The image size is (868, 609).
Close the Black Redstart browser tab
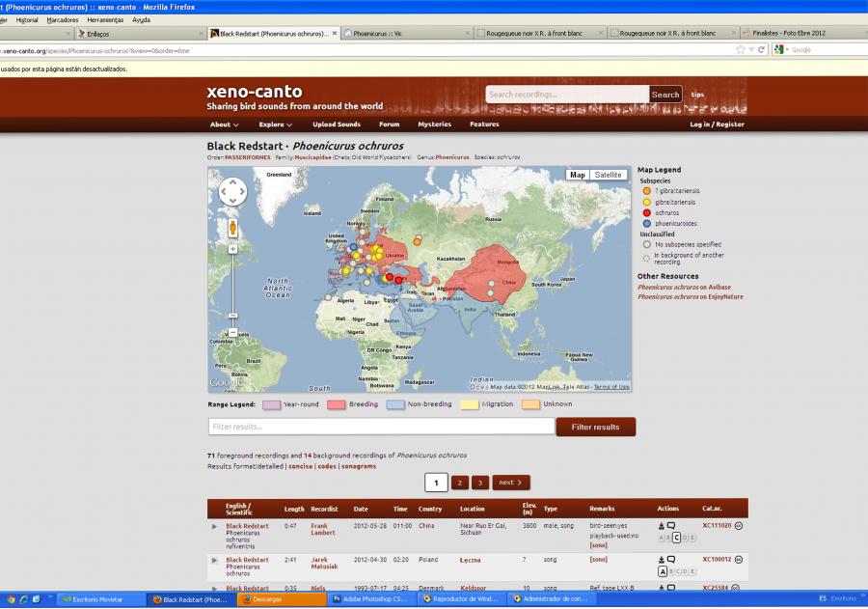(335, 33)
